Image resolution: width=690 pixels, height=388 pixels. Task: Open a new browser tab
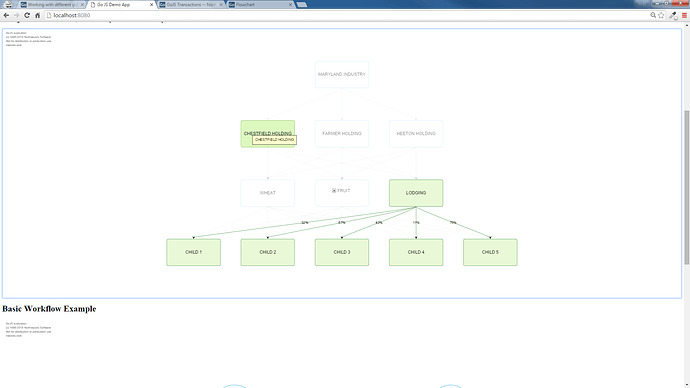point(302,4)
